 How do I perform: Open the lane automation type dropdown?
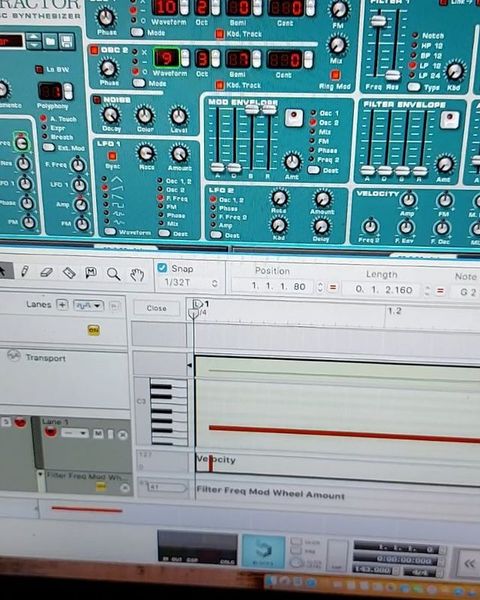click(88, 305)
